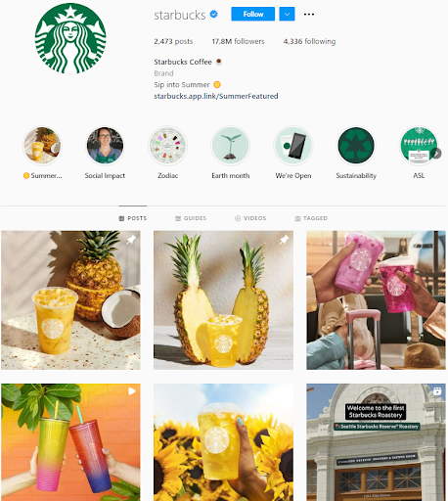This screenshot has width=448, height=501.
Task: Select the Tagged tab
Action: [x=311, y=218]
